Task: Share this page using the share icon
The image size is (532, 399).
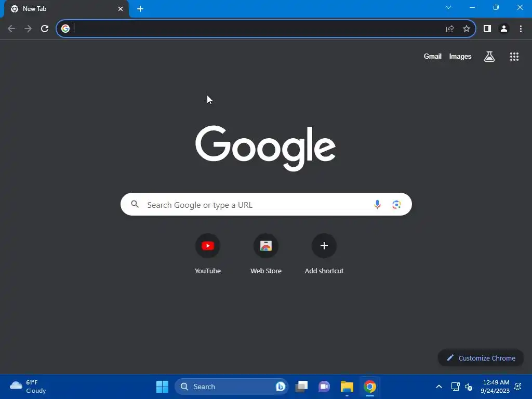Action: pos(450,29)
